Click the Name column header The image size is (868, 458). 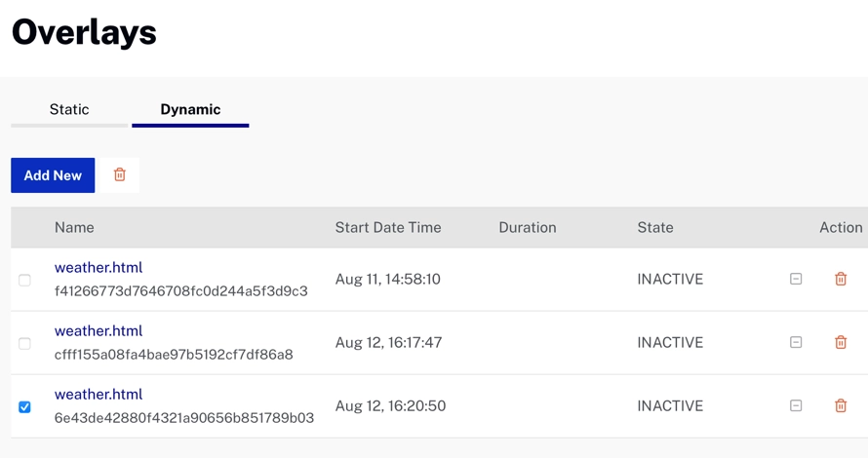tap(74, 228)
